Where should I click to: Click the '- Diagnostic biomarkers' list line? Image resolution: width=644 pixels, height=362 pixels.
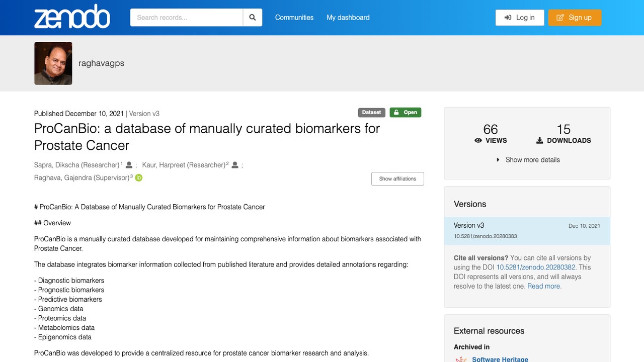[x=69, y=281]
